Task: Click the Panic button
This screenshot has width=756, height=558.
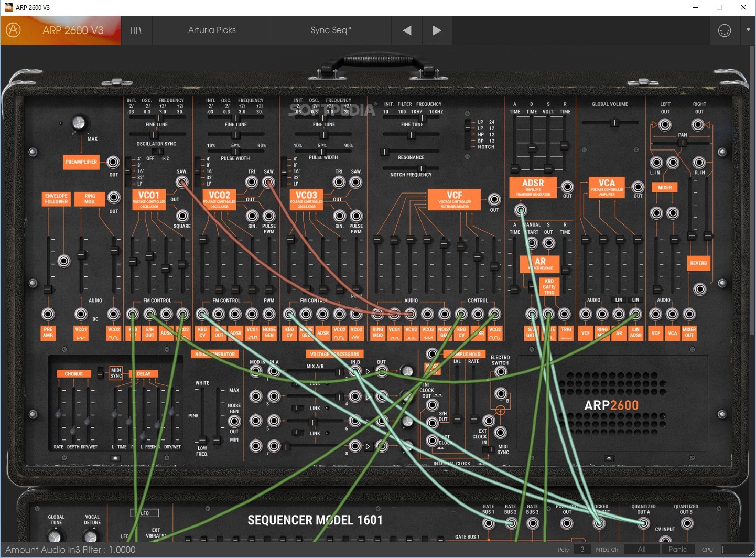Action: [678, 550]
